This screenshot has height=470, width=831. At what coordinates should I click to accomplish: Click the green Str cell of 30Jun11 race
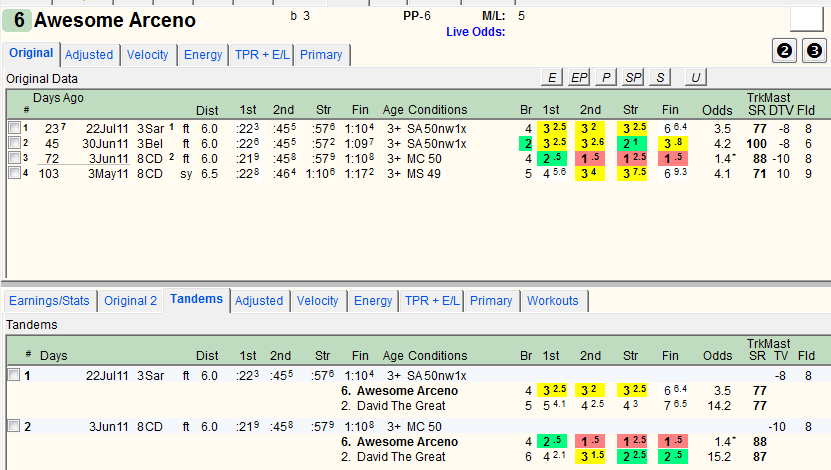(632, 144)
